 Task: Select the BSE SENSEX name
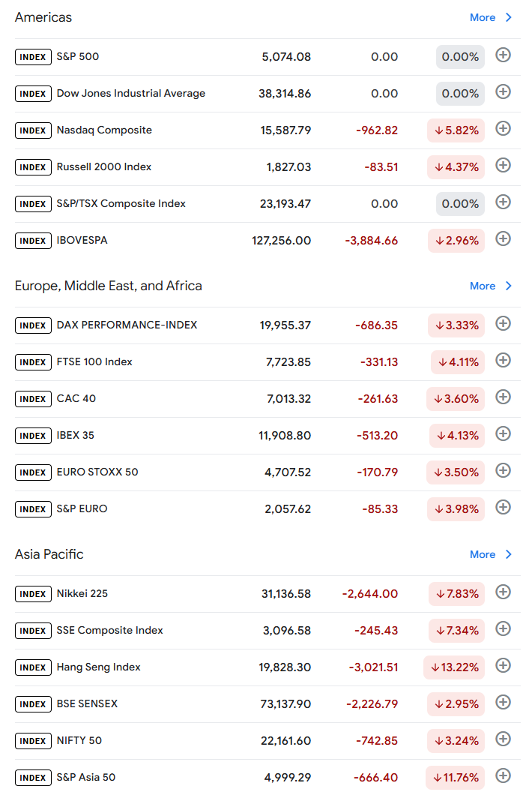coord(87,703)
